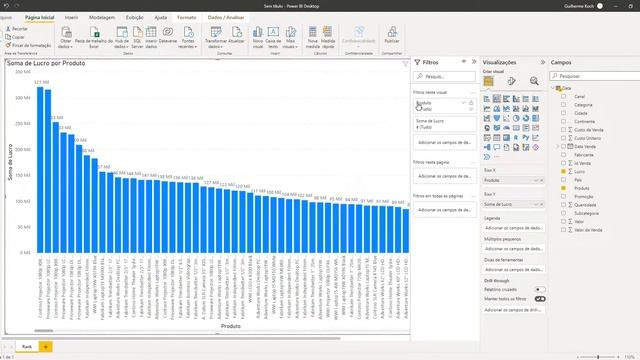Choose the Power Automate visual
The width and height of the screenshot is (640, 360).
click(x=487, y=157)
